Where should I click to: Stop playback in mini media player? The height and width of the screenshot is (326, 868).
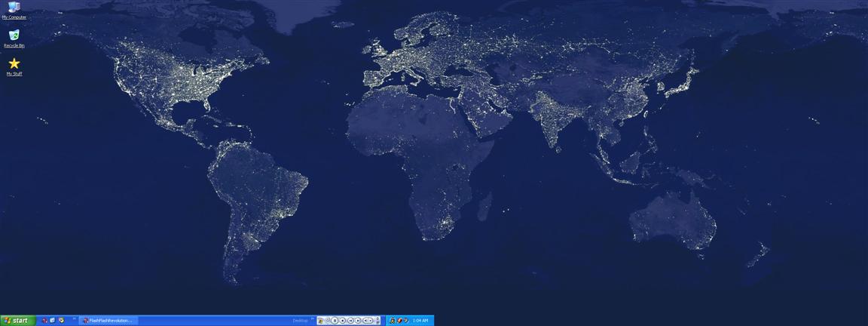tap(343, 321)
